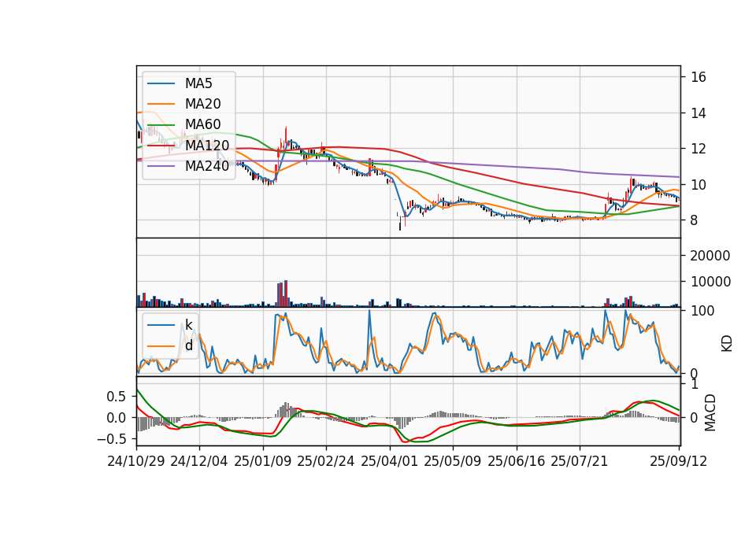
Task: Click the MA5 legend label
Action: tap(198, 83)
